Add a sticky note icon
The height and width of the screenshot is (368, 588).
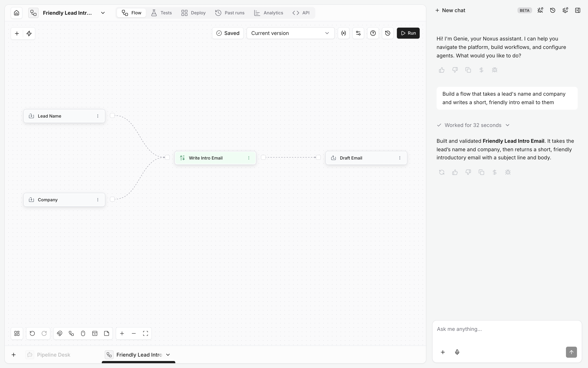pos(106,333)
